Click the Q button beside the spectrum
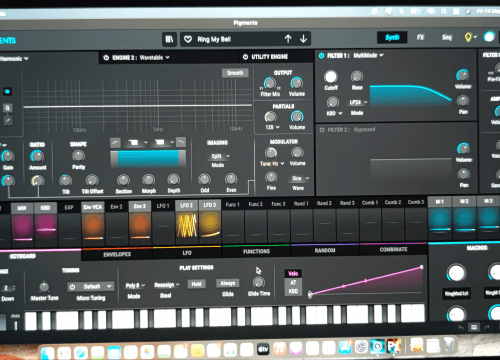The image size is (500, 360). (x=8, y=108)
